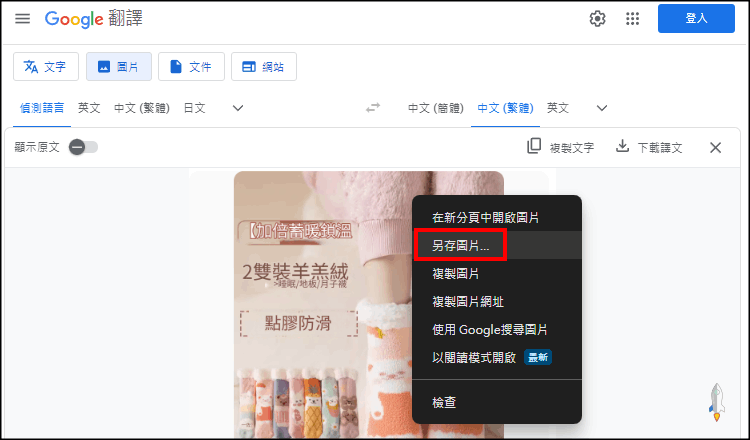Open settings gear icon

point(597,19)
